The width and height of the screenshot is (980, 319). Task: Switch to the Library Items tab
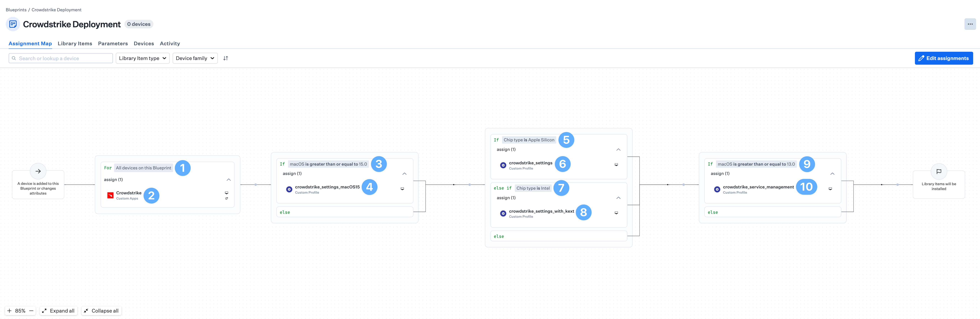[75, 43]
